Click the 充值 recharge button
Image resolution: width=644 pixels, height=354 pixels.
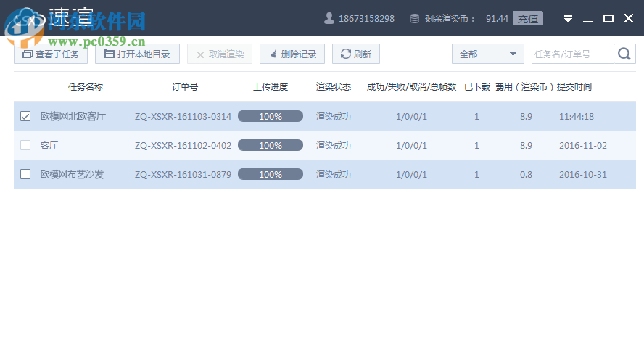528,18
